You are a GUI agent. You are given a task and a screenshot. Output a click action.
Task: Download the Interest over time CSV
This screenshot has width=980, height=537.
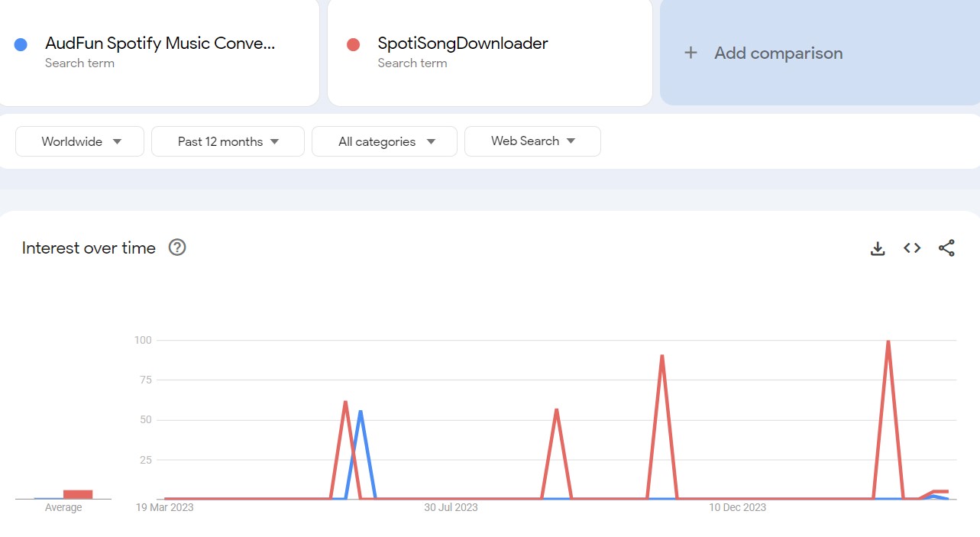pos(878,248)
